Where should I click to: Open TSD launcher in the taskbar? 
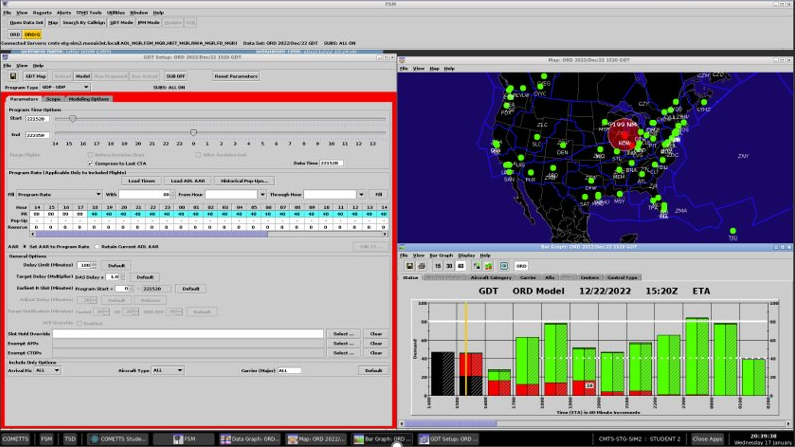[x=70, y=439]
